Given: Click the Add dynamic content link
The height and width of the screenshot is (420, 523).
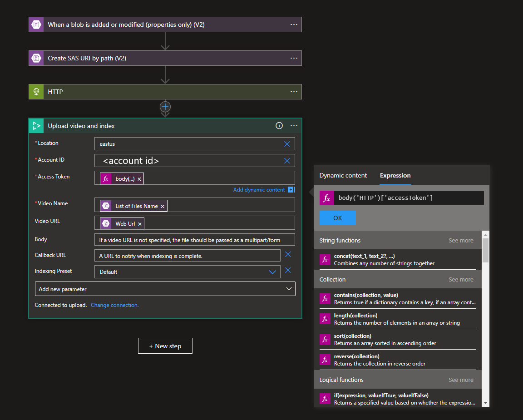Looking at the screenshot, I should coord(259,189).
